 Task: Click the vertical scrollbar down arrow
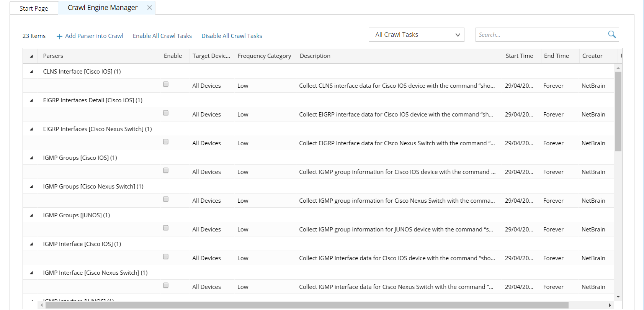(618, 297)
